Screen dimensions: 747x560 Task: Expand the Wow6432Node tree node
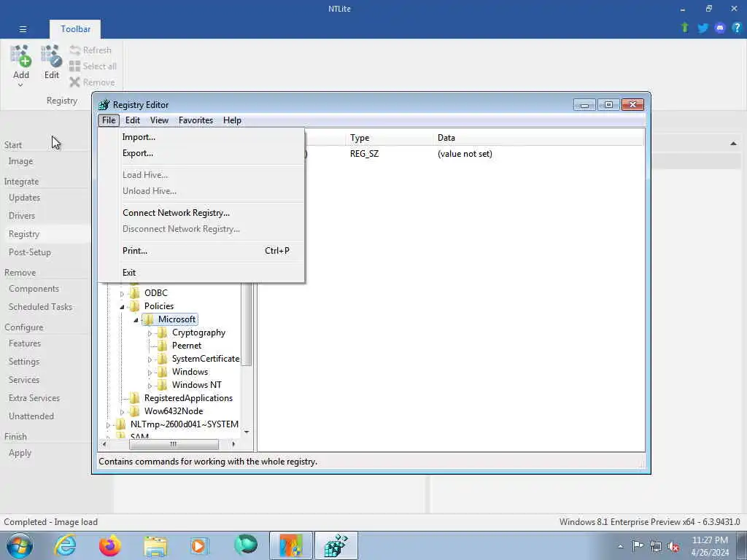pyautogui.click(x=122, y=412)
